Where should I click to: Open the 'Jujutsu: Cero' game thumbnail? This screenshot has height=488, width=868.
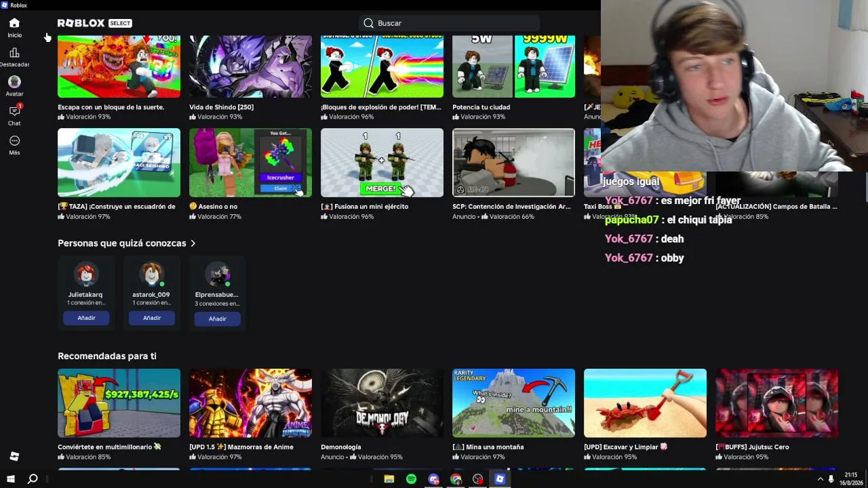pos(776,403)
